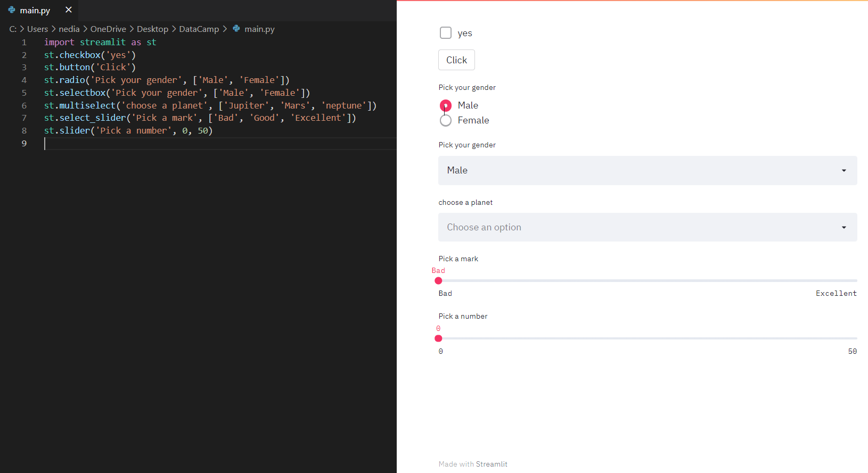Click the st.checkbox('yes') code line

(x=90, y=55)
